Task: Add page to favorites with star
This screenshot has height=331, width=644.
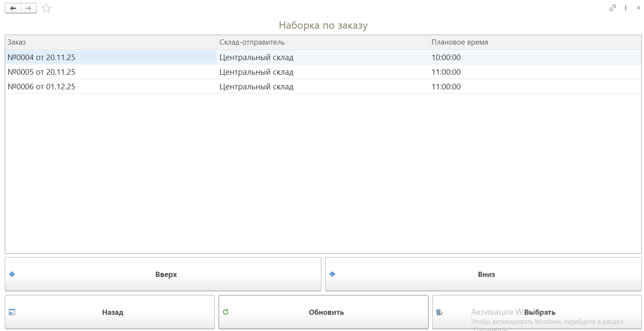Action: click(46, 9)
